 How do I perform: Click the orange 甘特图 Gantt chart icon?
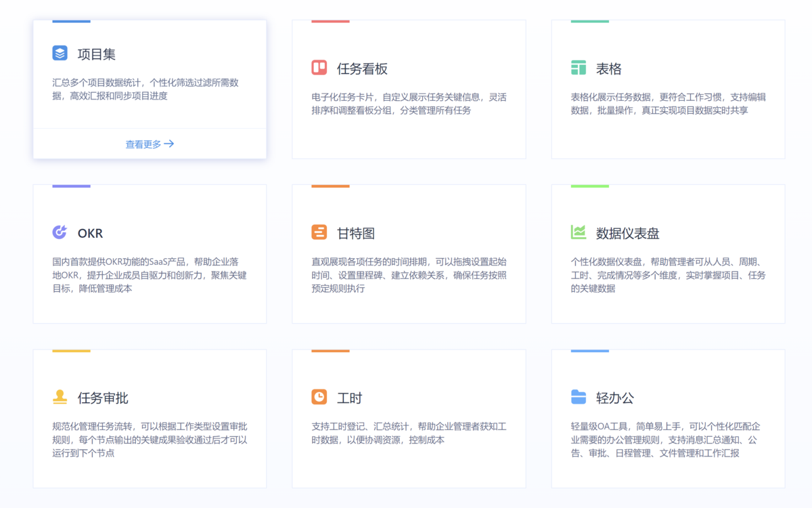point(319,232)
